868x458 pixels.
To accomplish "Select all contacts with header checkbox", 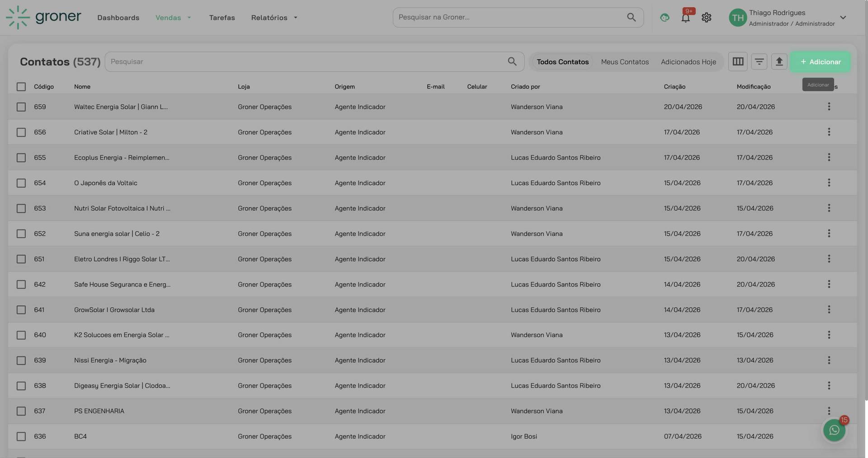I will pos(21,87).
